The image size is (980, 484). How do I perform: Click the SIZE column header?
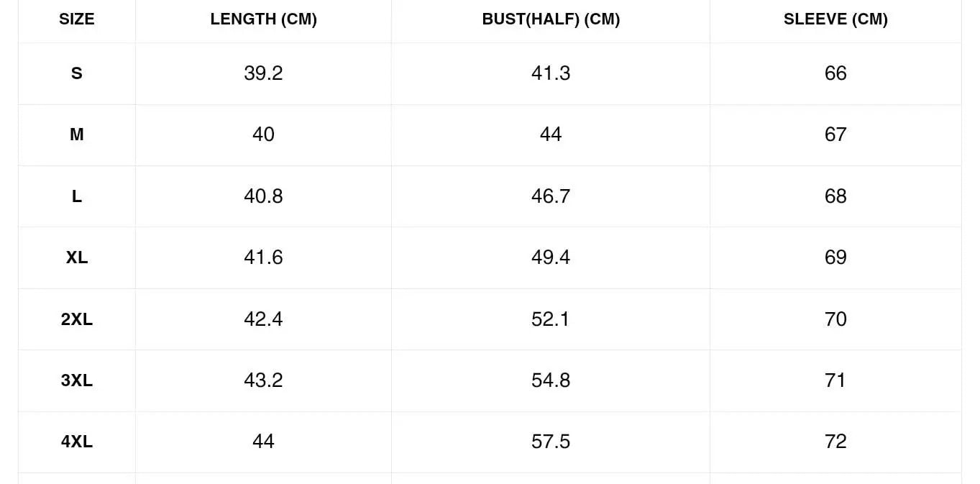[x=77, y=19]
